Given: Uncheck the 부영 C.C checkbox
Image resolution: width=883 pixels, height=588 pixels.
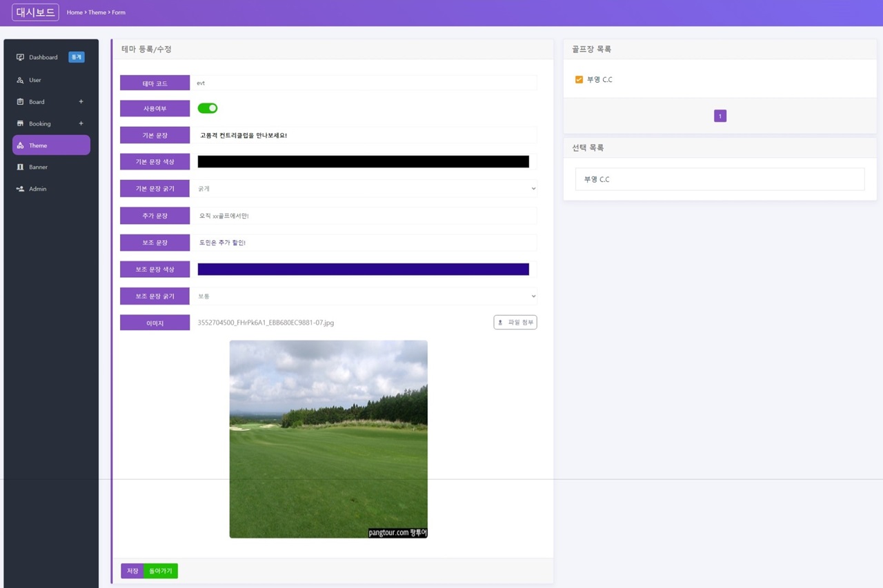Looking at the screenshot, I should click(x=579, y=79).
